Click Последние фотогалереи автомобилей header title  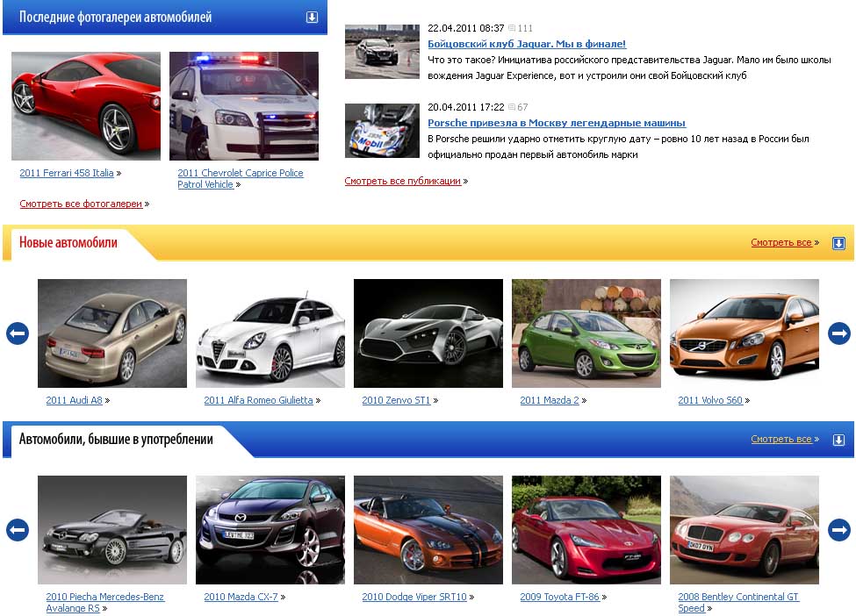tap(115, 17)
